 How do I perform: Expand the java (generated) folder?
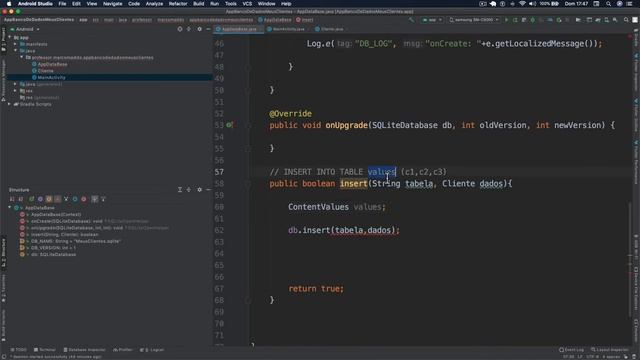pos(16,84)
